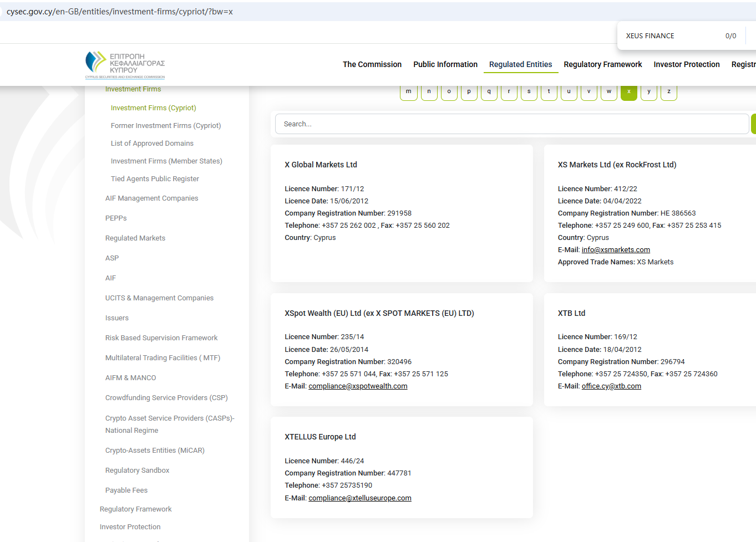Open the Regulated Entities menu
The height and width of the screenshot is (542, 756).
pos(520,64)
